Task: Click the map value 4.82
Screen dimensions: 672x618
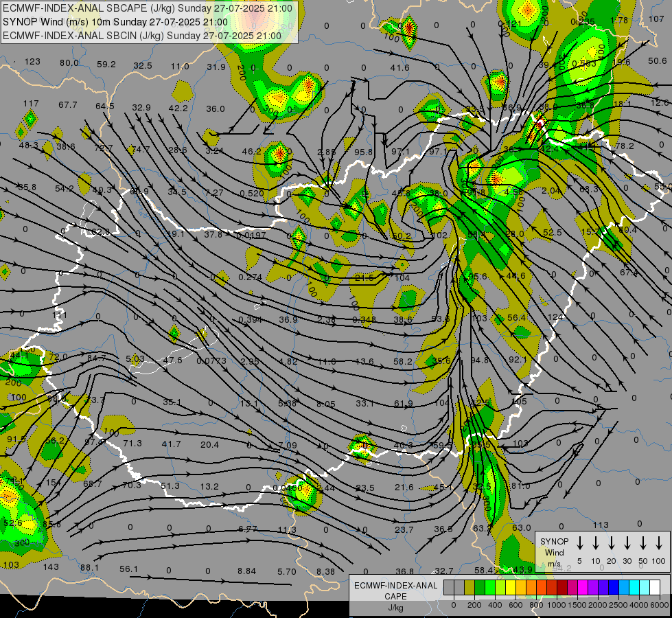Action: pyautogui.click(x=288, y=362)
